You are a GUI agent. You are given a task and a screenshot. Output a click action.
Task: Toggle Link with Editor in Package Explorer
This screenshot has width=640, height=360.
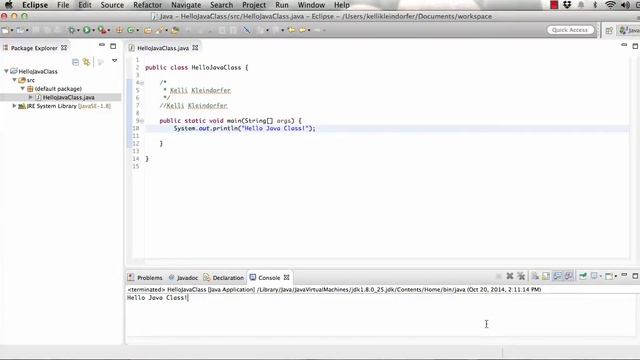coord(87,62)
